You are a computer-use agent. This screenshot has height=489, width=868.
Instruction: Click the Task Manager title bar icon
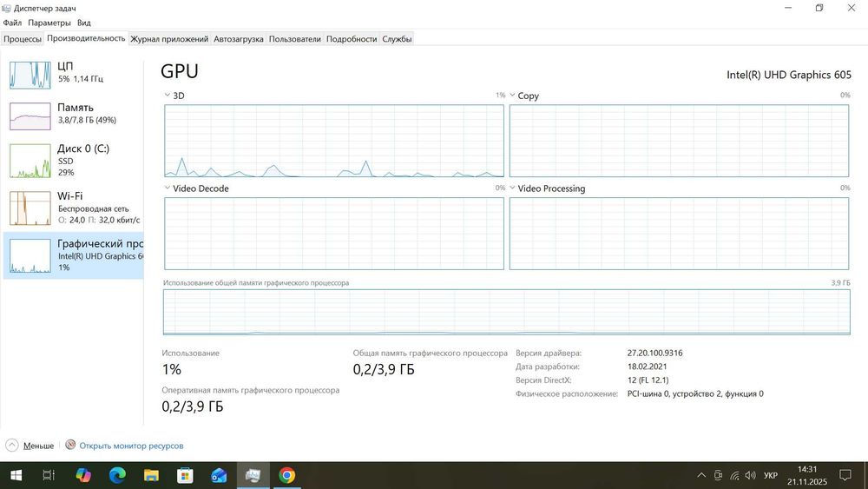[7, 9]
